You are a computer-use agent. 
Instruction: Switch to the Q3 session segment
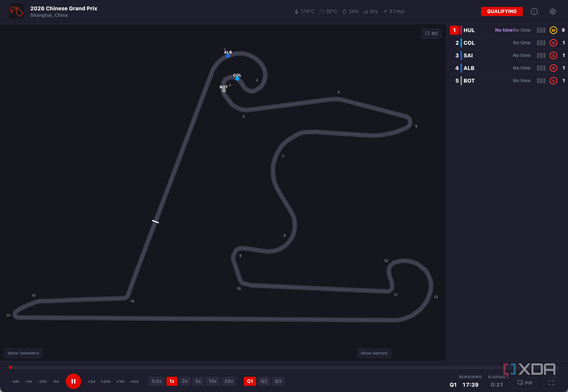pyautogui.click(x=278, y=381)
